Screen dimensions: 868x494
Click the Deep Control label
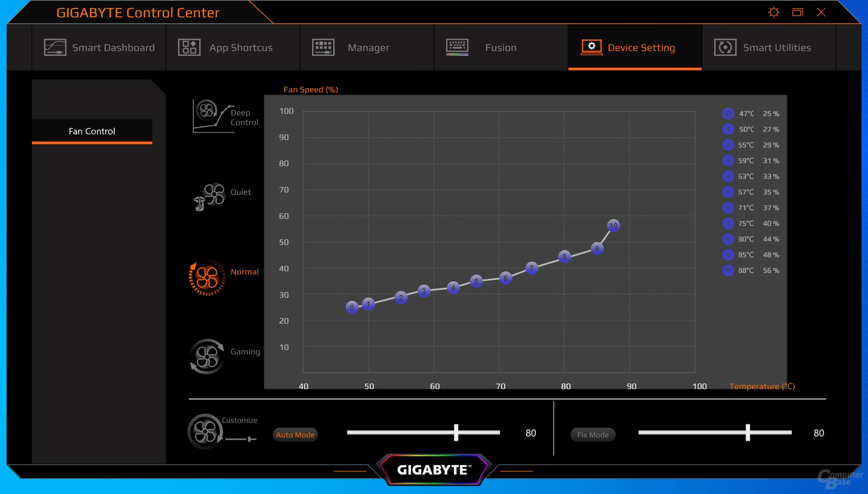(244, 118)
